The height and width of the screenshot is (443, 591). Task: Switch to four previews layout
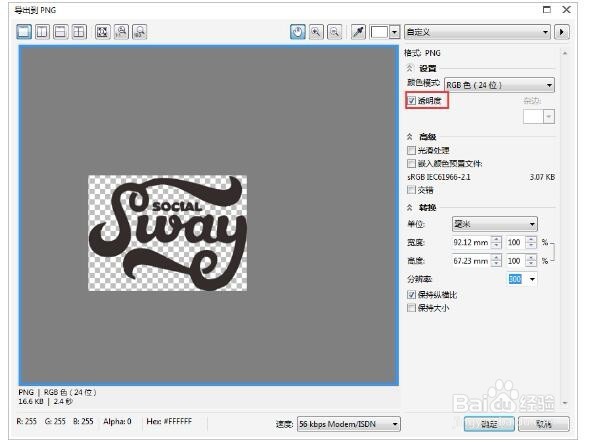pos(79,32)
